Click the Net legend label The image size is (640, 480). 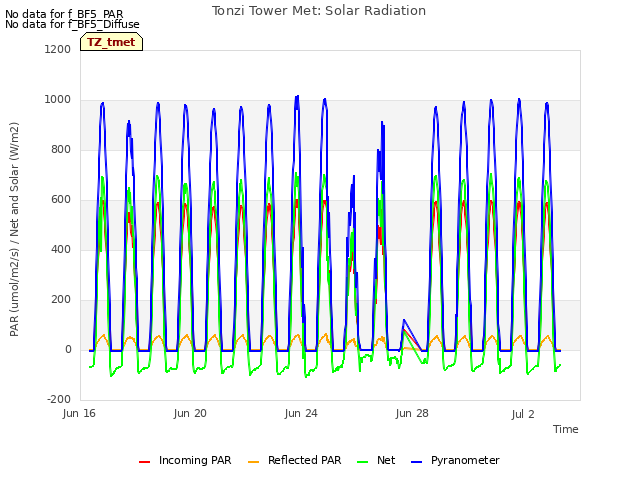386,460
